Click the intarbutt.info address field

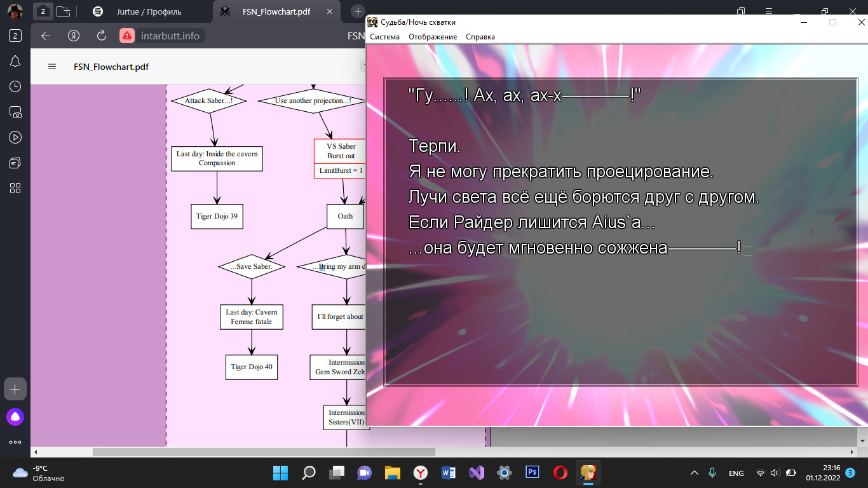click(170, 36)
